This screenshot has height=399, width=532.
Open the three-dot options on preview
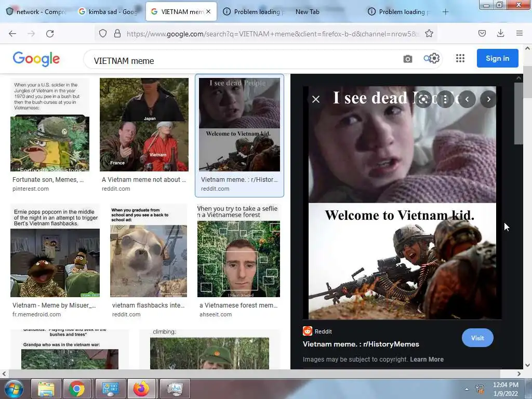click(445, 99)
